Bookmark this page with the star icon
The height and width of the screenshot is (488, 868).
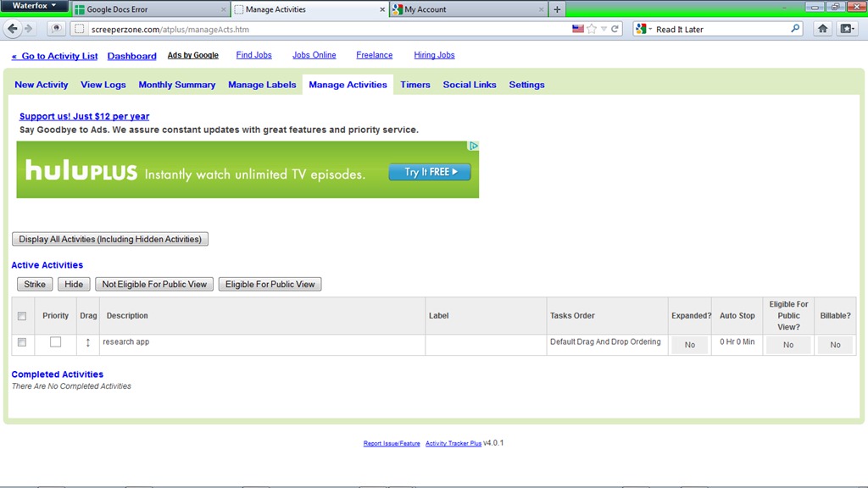[x=591, y=29]
